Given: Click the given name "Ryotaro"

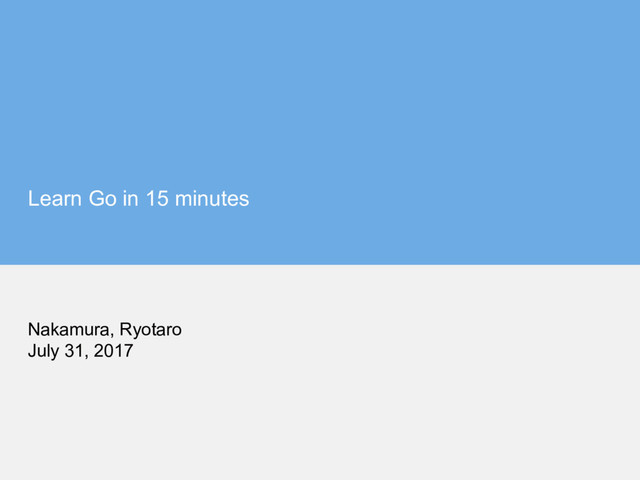Looking at the screenshot, I should [151, 330].
